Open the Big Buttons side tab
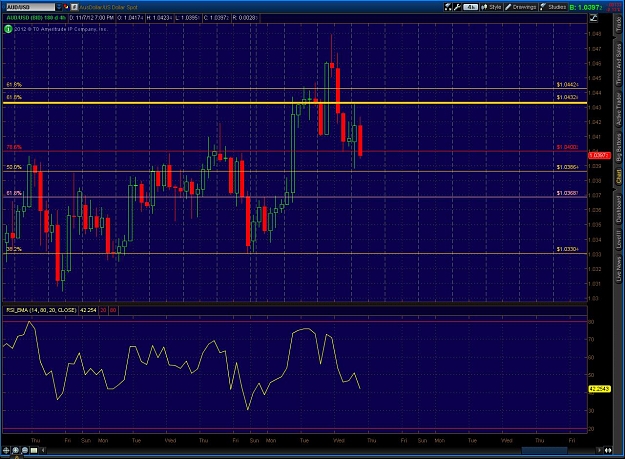This screenshot has height=459, width=625. (x=619, y=147)
